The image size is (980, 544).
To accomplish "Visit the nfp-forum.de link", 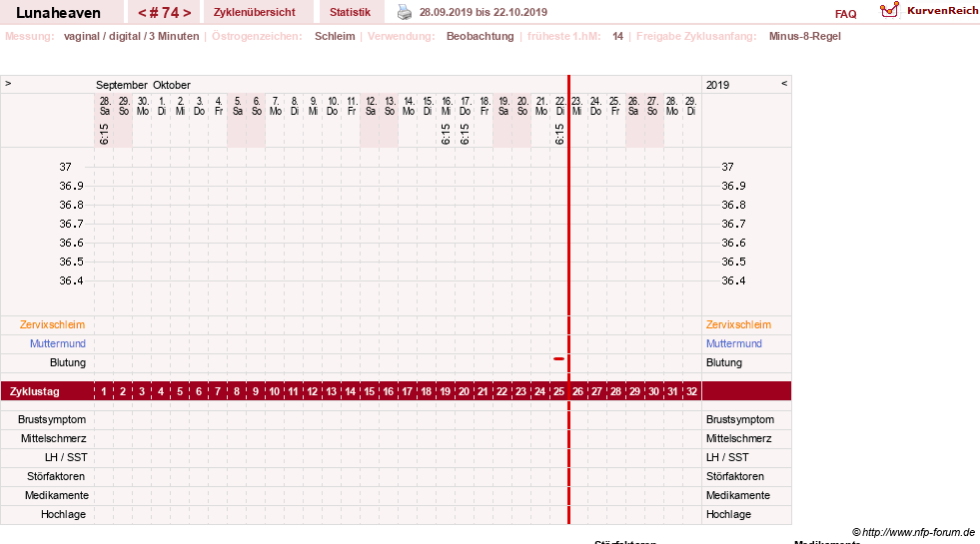I will (919, 532).
